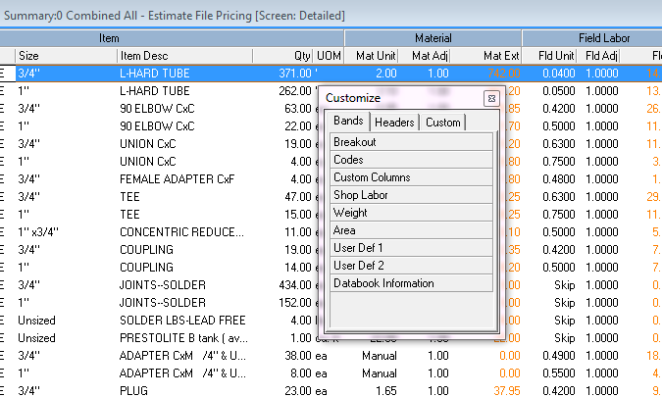The height and width of the screenshot is (397, 662).
Task: Click quantity 371.00 cell
Action: click(295, 73)
